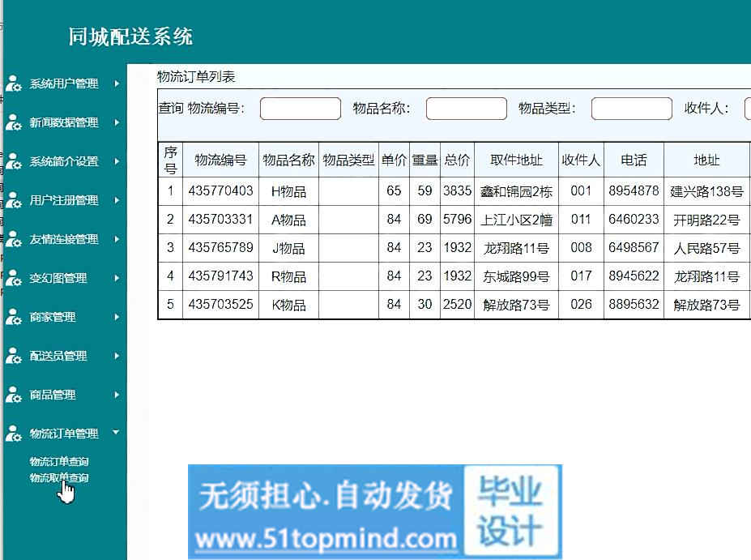Image resolution: width=751 pixels, height=560 pixels.
Task: Click address 人民路57号
Action: click(x=706, y=248)
